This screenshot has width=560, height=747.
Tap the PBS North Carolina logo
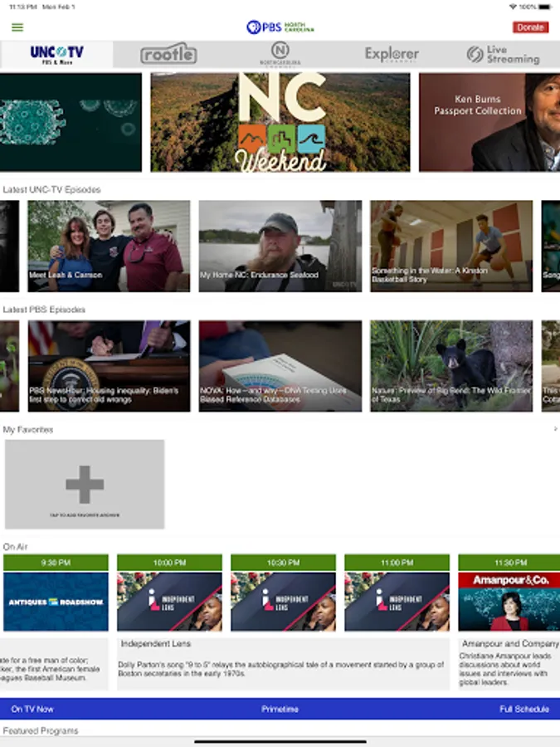tap(280, 27)
